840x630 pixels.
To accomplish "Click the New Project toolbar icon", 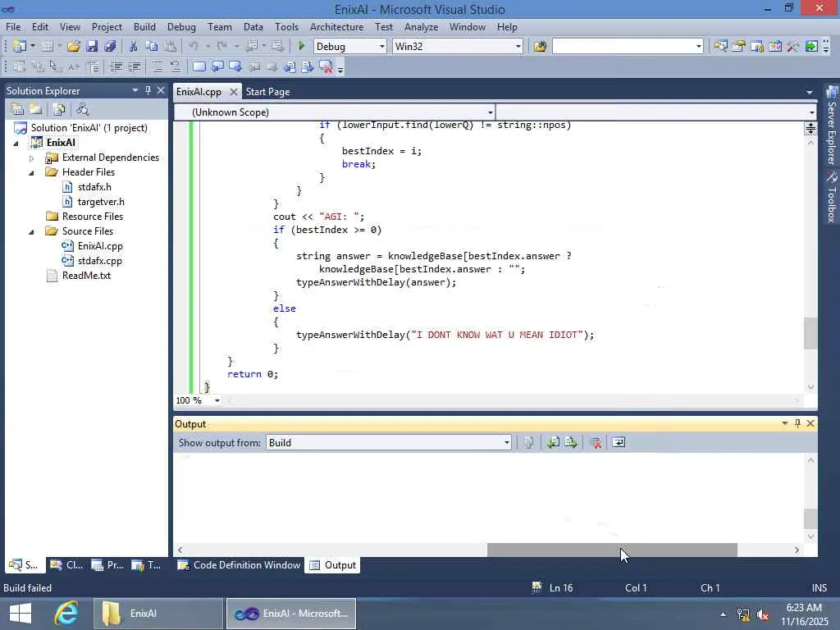I will point(20,46).
